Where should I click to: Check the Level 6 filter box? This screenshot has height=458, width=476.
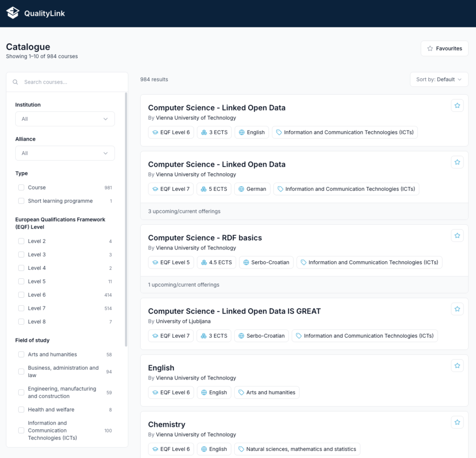21,294
